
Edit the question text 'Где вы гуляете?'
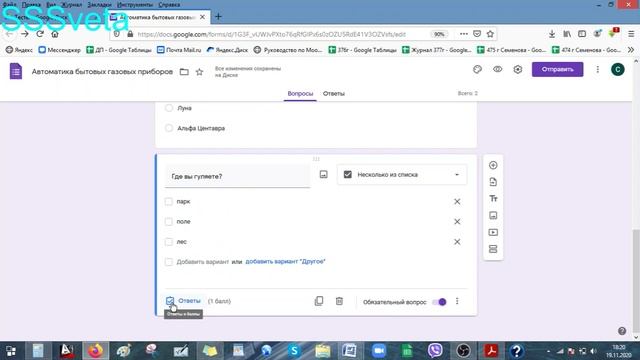pyautogui.click(x=237, y=177)
